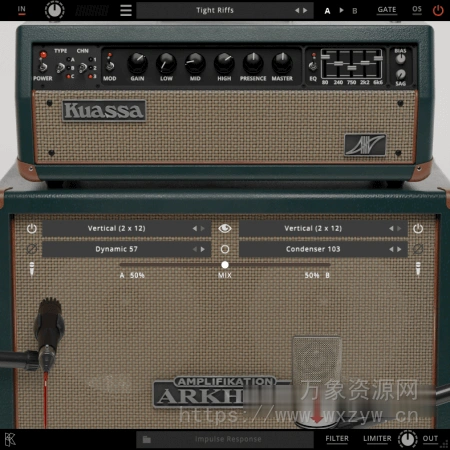The width and height of the screenshot is (450, 450).
Task: Click mic B microphone icon
Action: pos(418,269)
